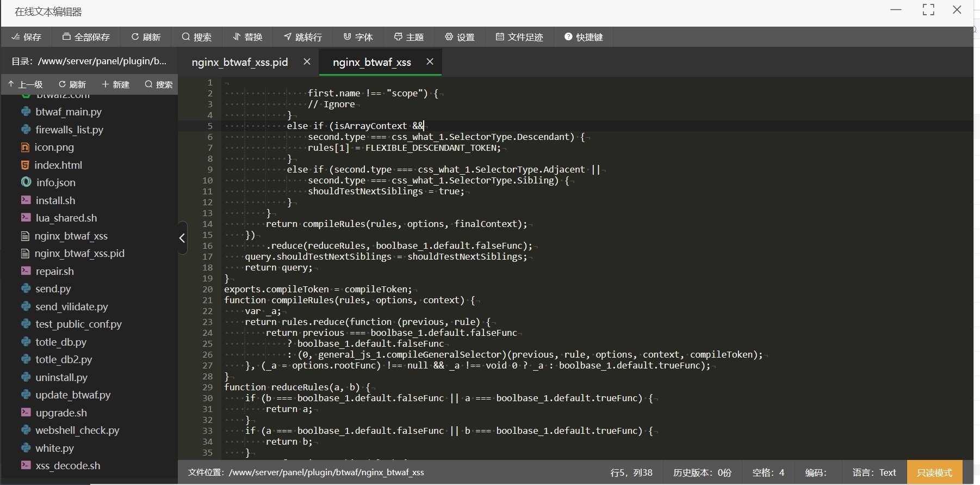This screenshot has height=485, width=980.
Task: Open upgrade.sh file
Action: pos(61,413)
